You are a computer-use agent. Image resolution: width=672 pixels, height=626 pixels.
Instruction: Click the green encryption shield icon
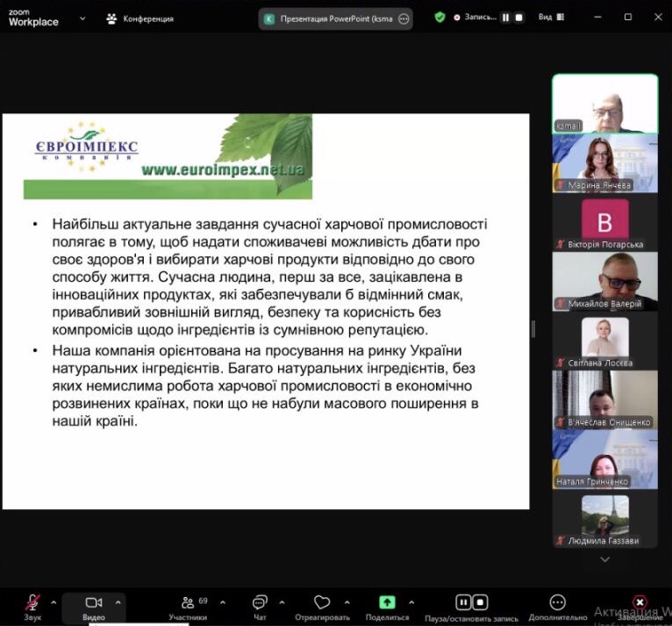point(440,18)
